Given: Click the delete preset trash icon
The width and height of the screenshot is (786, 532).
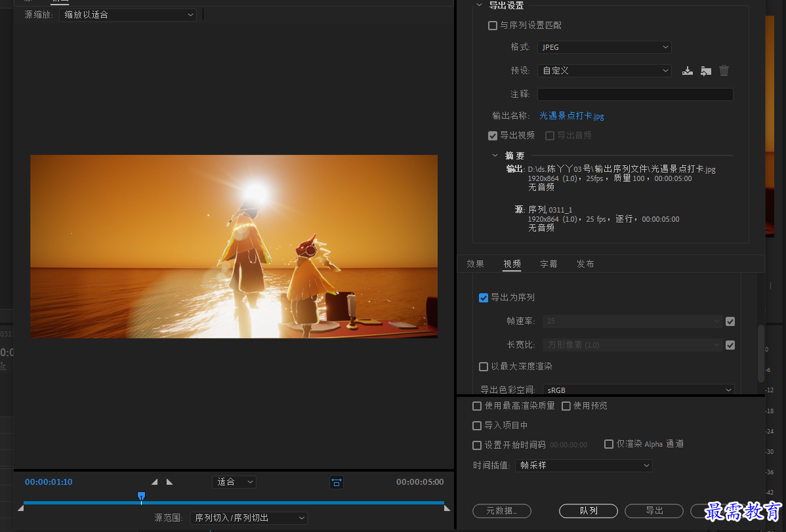Looking at the screenshot, I should 724,71.
